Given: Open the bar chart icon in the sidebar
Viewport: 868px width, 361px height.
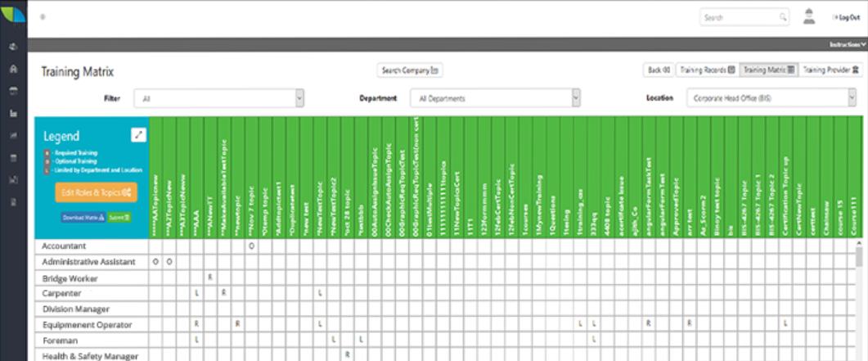Looking at the screenshot, I should tap(13, 114).
